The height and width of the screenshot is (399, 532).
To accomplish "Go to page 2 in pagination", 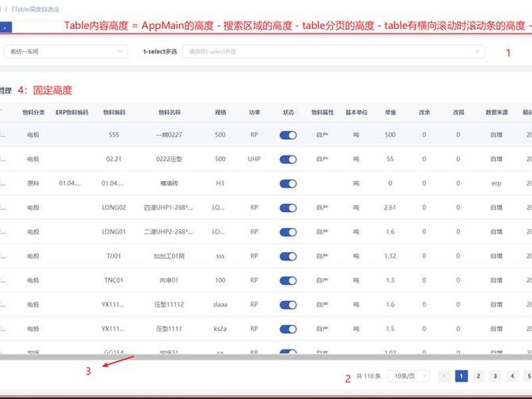I will pyautogui.click(x=478, y=376).
